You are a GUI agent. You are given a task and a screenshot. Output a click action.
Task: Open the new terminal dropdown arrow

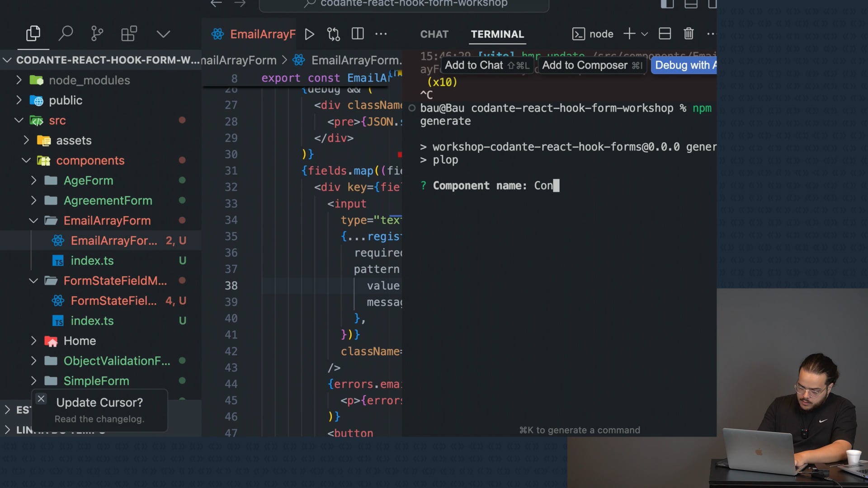(x=645, y=34)
